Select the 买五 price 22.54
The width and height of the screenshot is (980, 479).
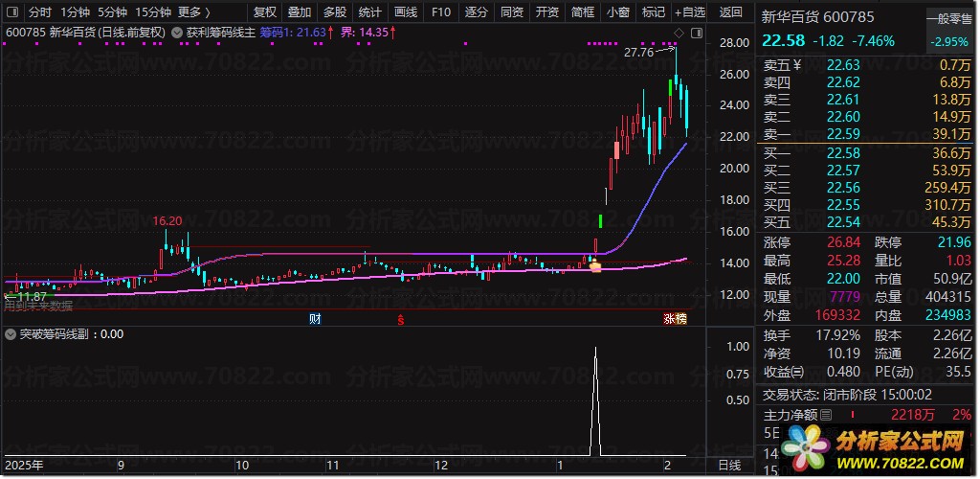tap(843, 222)
